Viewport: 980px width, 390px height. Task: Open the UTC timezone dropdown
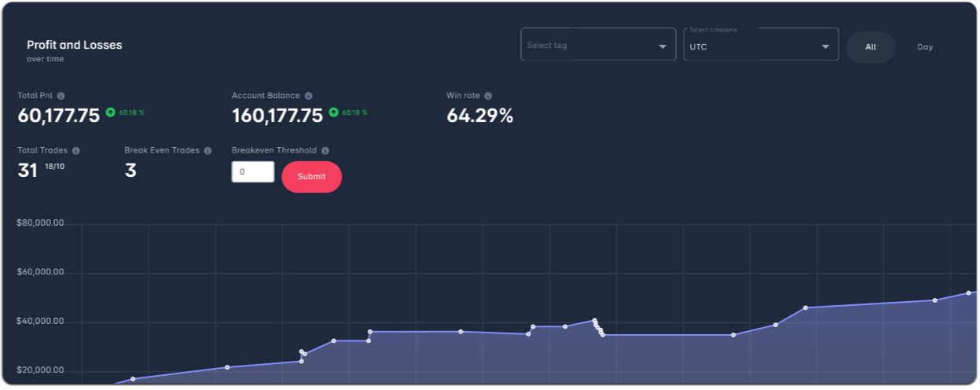pos(761,45)
